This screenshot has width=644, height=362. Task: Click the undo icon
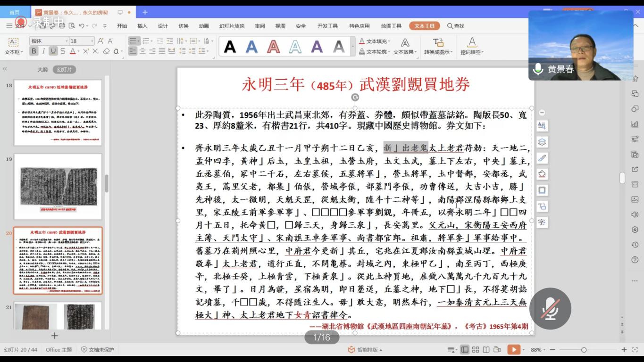[82, 26]
